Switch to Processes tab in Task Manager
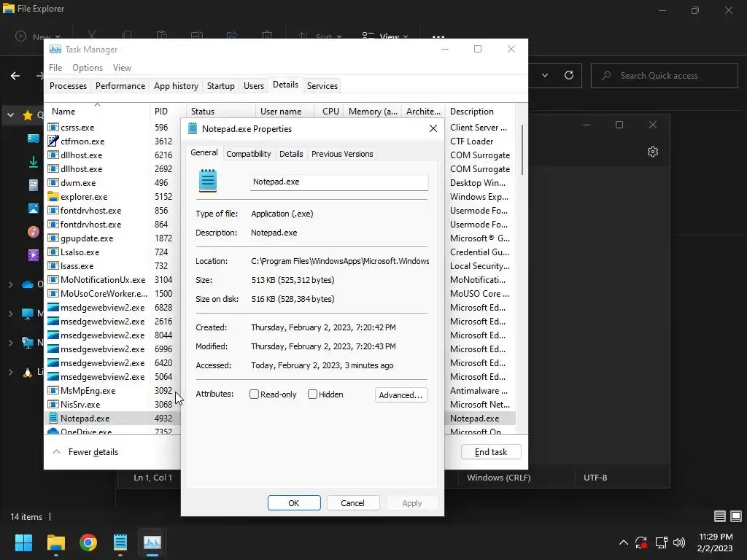 68,86
